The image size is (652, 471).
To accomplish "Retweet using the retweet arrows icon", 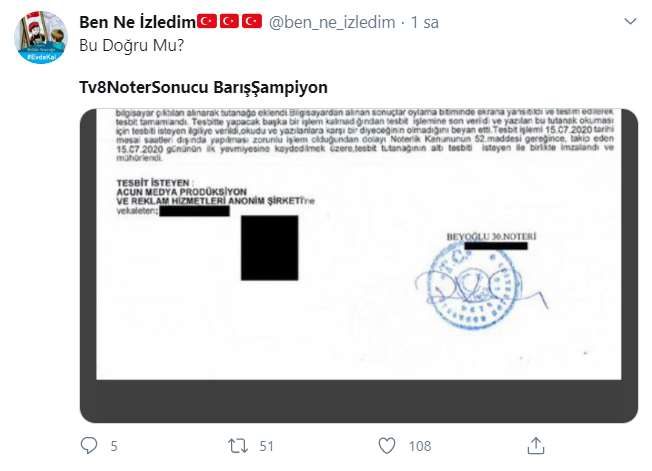I will 238,446.
